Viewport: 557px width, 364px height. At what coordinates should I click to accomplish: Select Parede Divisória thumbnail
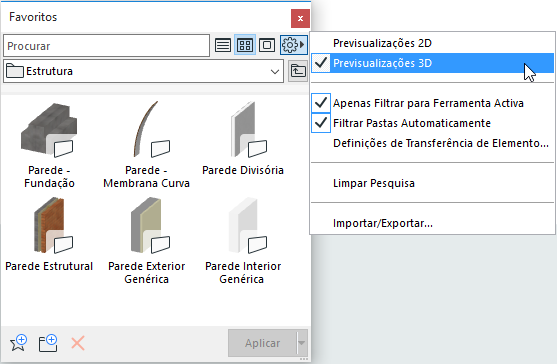coord(249,130)
